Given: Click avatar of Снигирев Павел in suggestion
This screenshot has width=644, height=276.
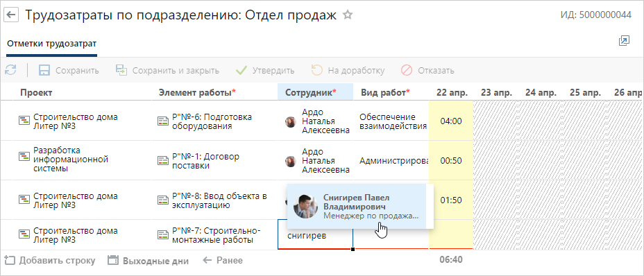Looking at the screenshot, I should [305, 206].
